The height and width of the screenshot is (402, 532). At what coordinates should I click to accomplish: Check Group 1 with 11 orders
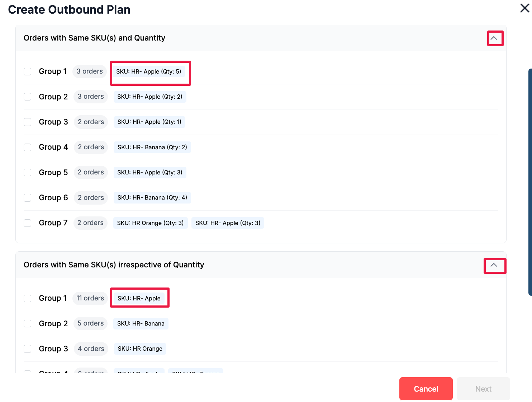tap(28, 298)
